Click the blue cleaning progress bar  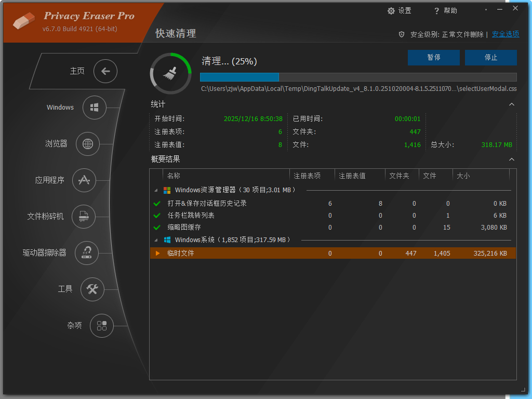[x=358, y=77]
